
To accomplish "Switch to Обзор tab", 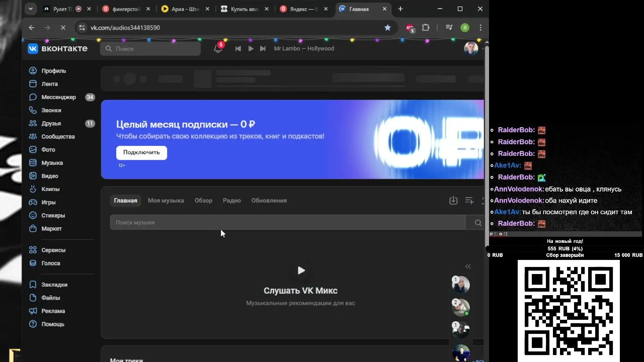I will pos(203,200).
